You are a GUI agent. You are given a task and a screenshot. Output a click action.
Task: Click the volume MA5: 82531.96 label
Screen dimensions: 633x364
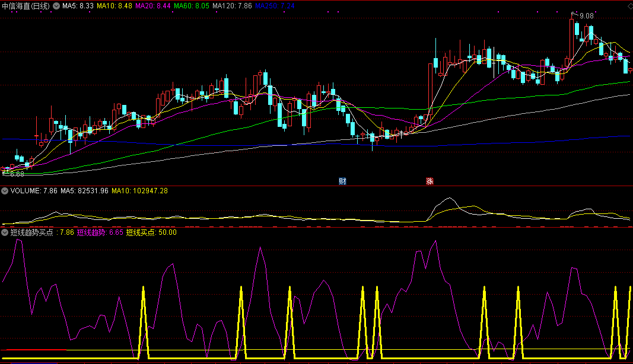pyautogui.click(x=84, y=191)
